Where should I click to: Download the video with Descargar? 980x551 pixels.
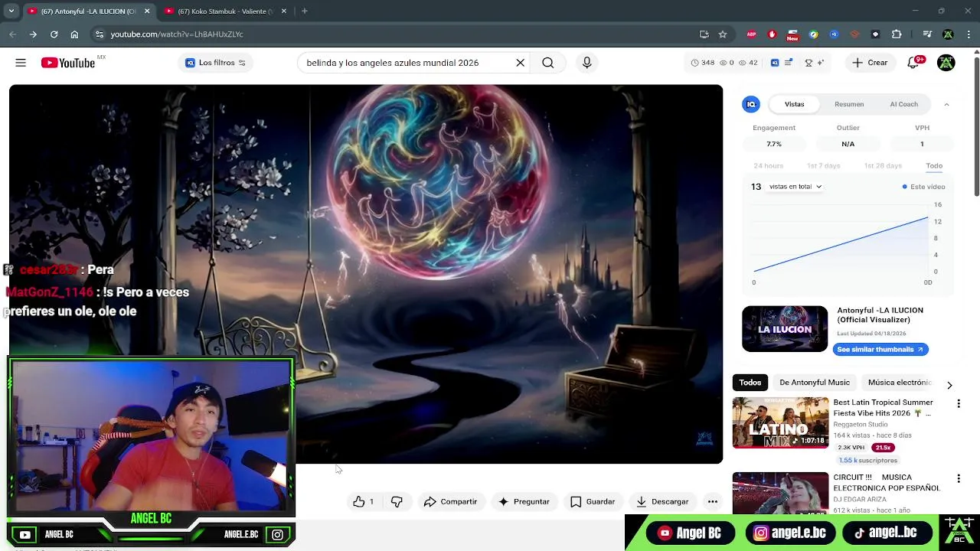(x=662, y=502)
